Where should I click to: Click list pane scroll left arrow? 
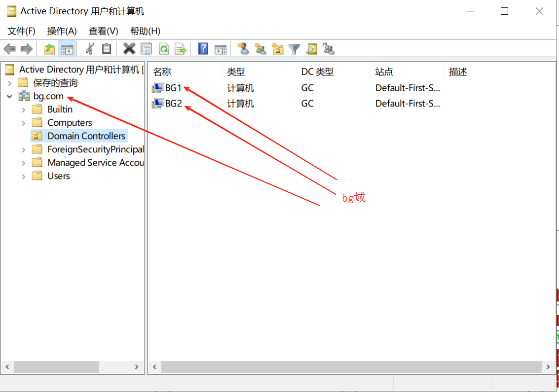click(x=155, y=367)
